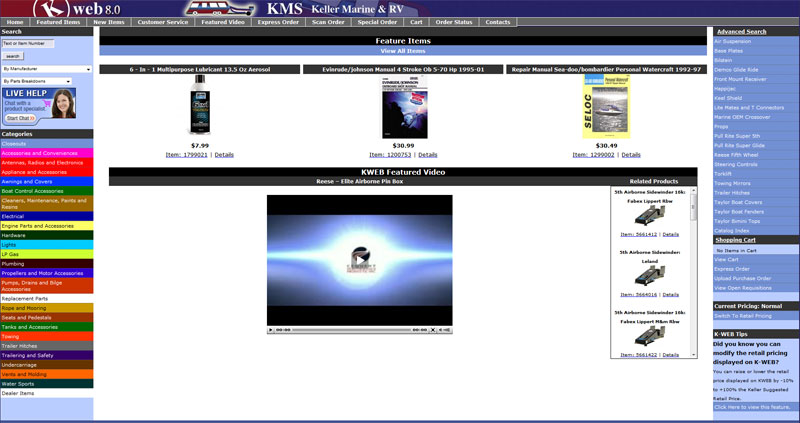Click the View All Items link
The width and height of the screenshot is (800, 423).
pos(403,51)
